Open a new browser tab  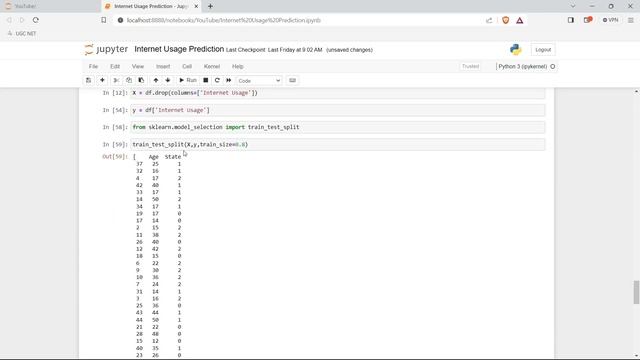click(210, 7)
